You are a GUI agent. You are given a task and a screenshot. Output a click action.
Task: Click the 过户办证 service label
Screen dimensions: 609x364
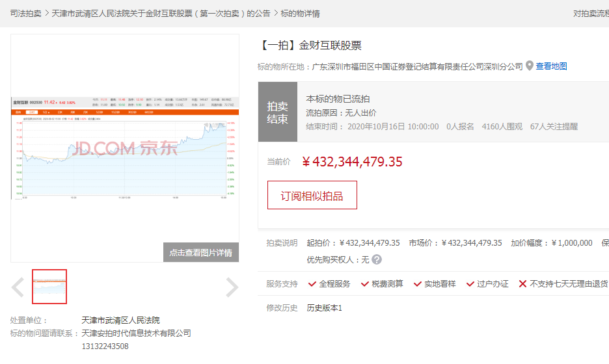[493, 284]
